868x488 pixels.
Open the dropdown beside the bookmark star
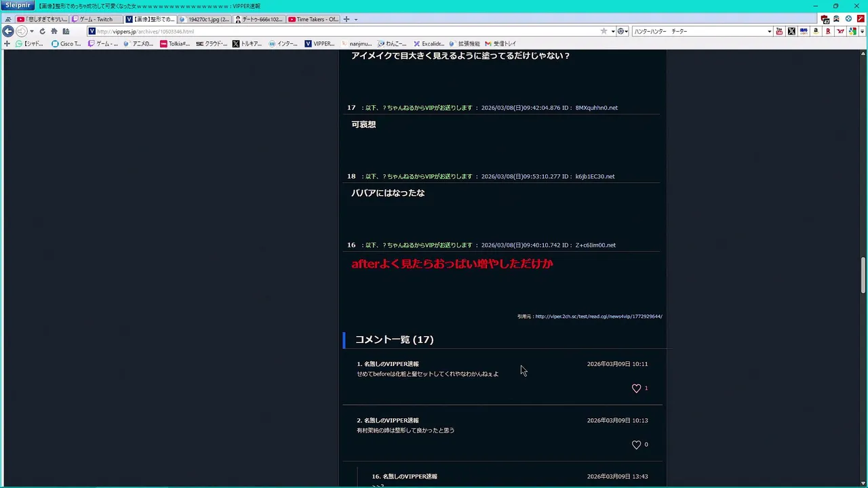[612, 31]
